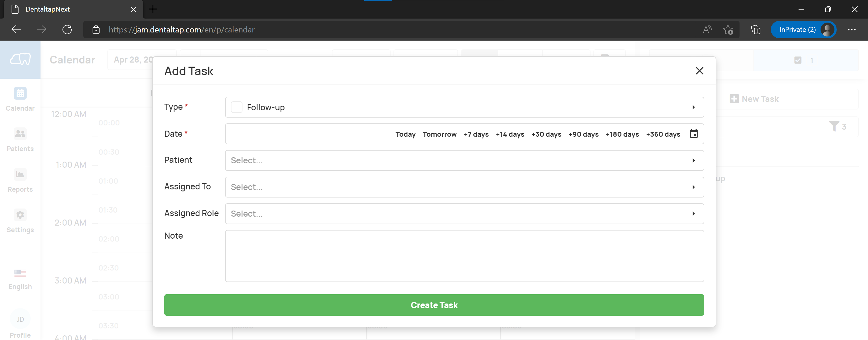Choose the +90 days shortcut

583,134
